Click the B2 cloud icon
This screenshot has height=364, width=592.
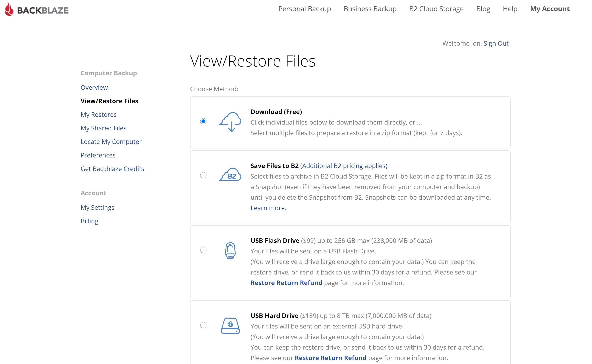tap(230, 174)
